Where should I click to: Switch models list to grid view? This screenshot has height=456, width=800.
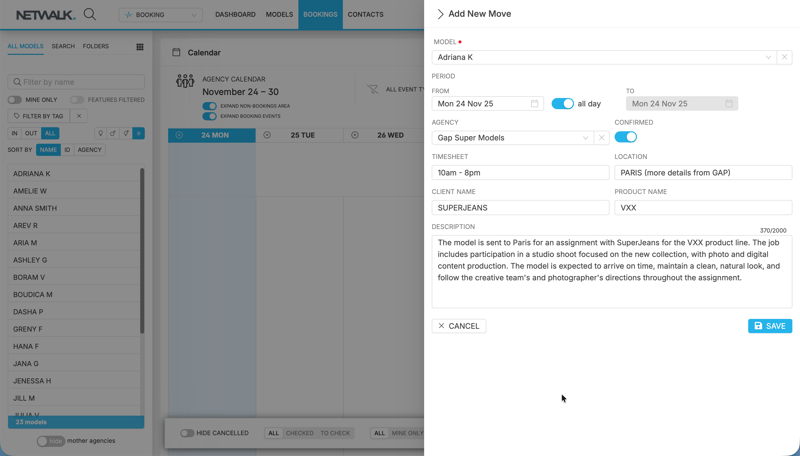pyautogui.click(x=140, y=47)
